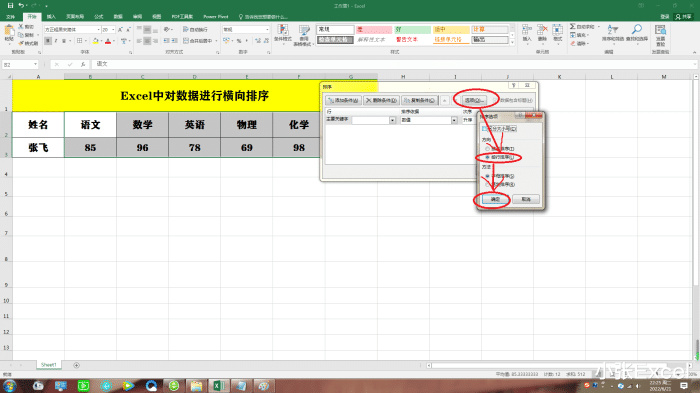The height and width of the screenshot is (393, 700).
Task: Apply the green 'Good' cell style swatch
Action: tap(412, 29)
